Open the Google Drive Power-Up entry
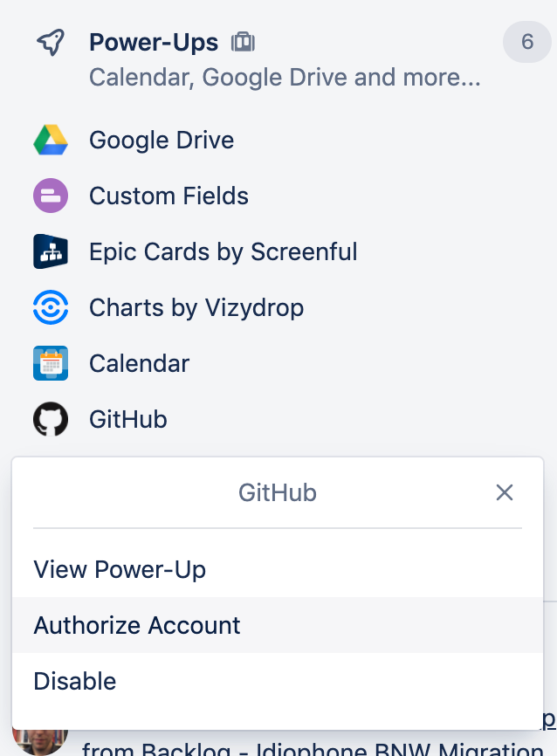 pos(161,140)
